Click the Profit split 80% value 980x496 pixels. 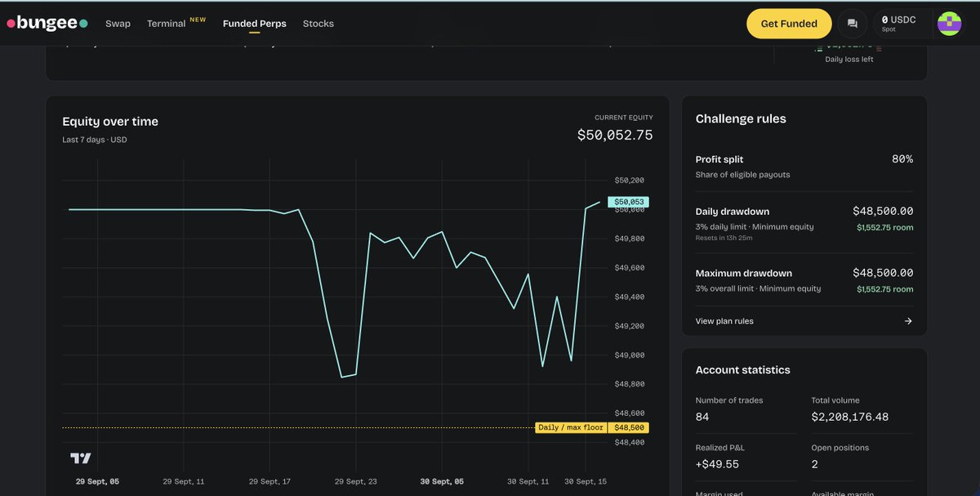(x=902, y=159)
